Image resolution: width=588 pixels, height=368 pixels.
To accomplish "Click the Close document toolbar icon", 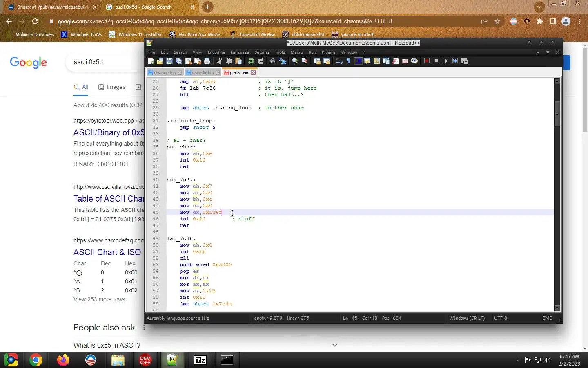I will pos(188,61).
